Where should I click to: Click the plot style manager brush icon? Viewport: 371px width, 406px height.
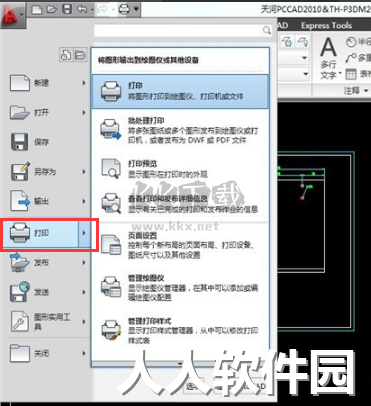pyautogui.click(x=111, y=330)
